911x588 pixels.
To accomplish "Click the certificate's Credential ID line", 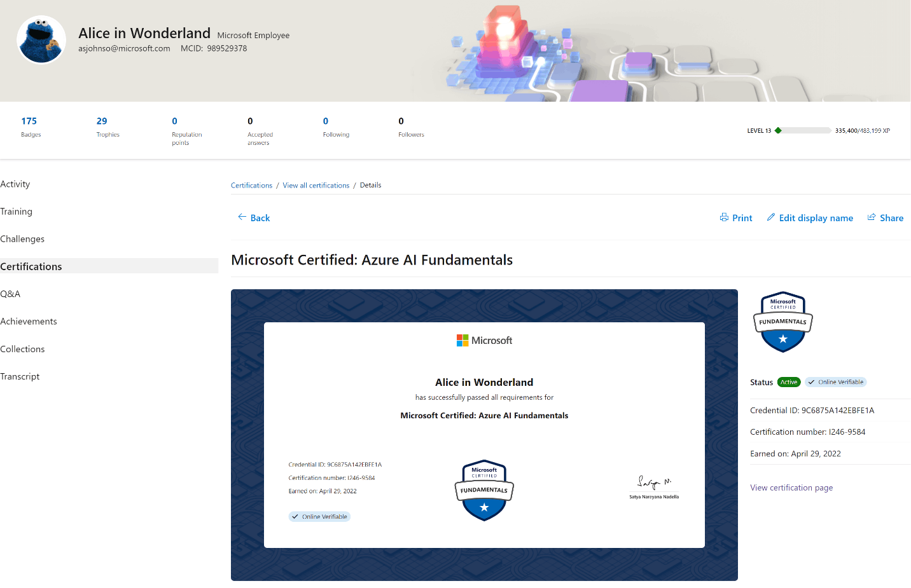I will point(335,465).
